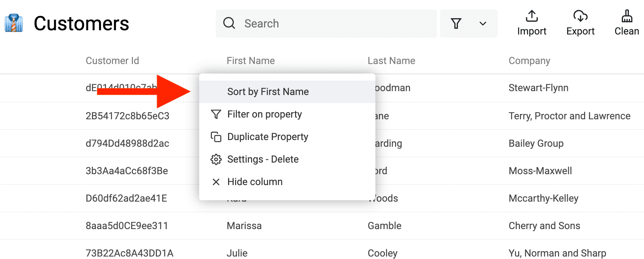
Task: Open the First Name column header
Action: tap(251, 61)
